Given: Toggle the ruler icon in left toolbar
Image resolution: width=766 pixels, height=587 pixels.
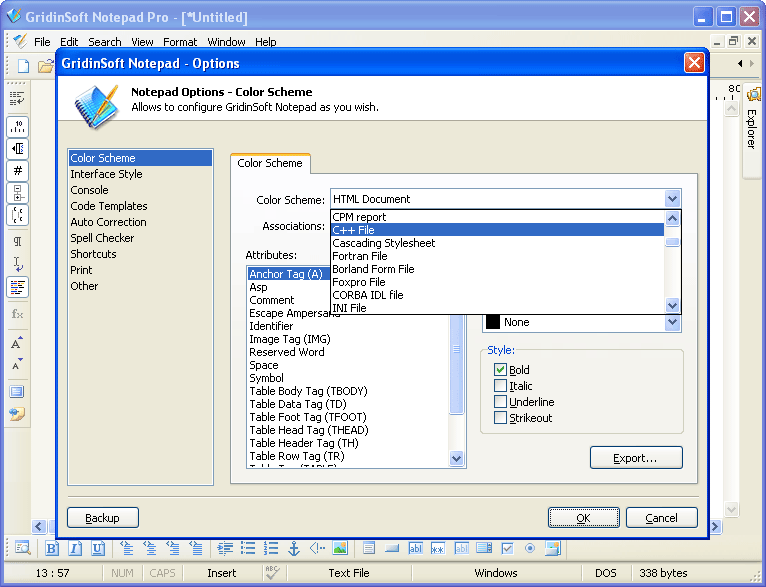Looking at the screenshot, I should (x=18, y=127).
